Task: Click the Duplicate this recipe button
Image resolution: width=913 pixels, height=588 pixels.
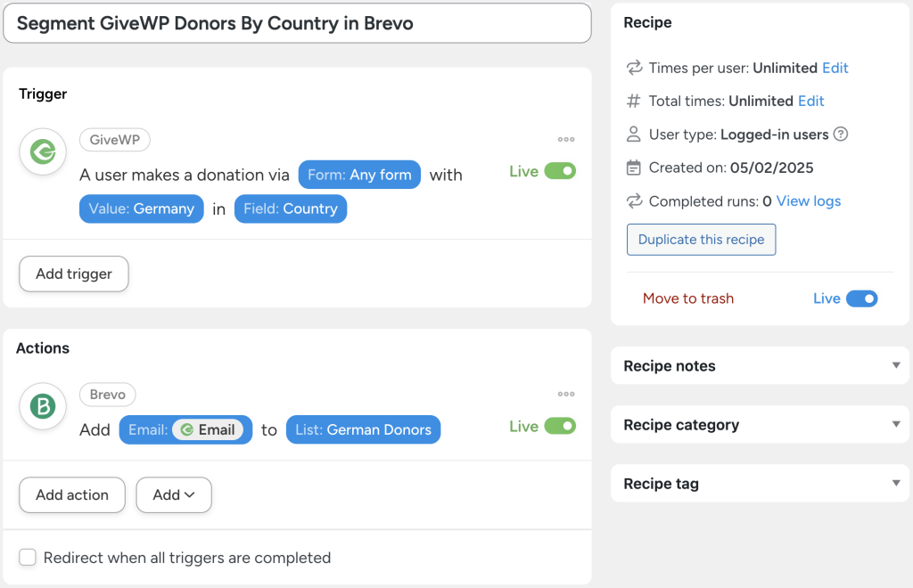Action: point(701,240)
